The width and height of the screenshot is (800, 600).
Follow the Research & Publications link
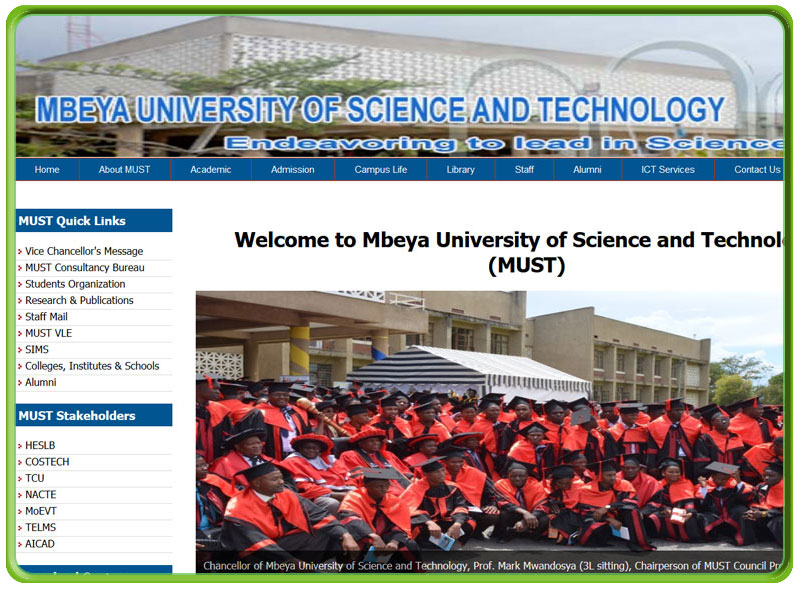coord(79,300)
